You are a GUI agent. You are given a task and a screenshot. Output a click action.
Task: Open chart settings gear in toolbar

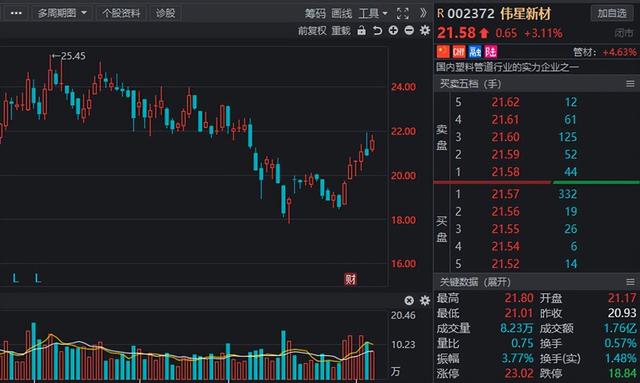pos(425,30)
